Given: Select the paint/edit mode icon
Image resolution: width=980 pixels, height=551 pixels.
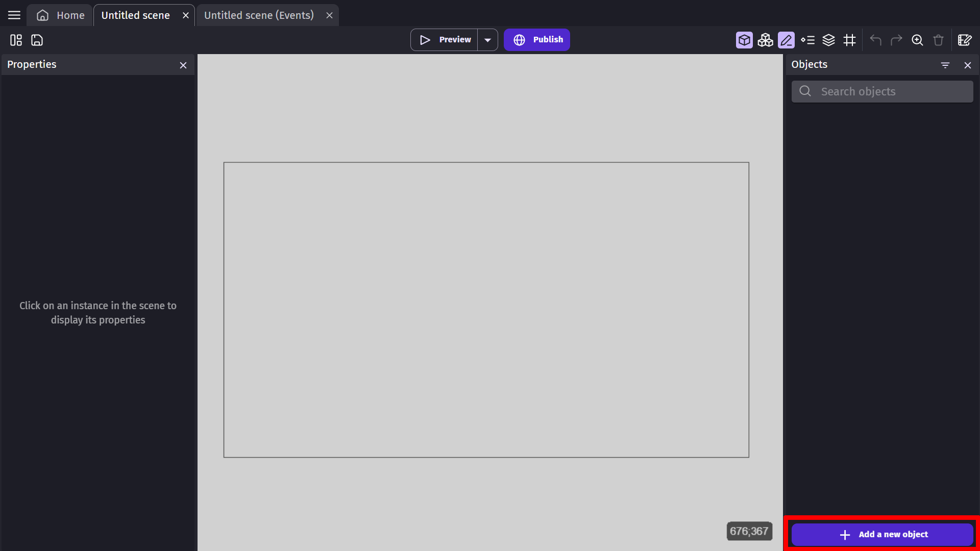Looking at the screenshot, I should [x=786, y=40].
